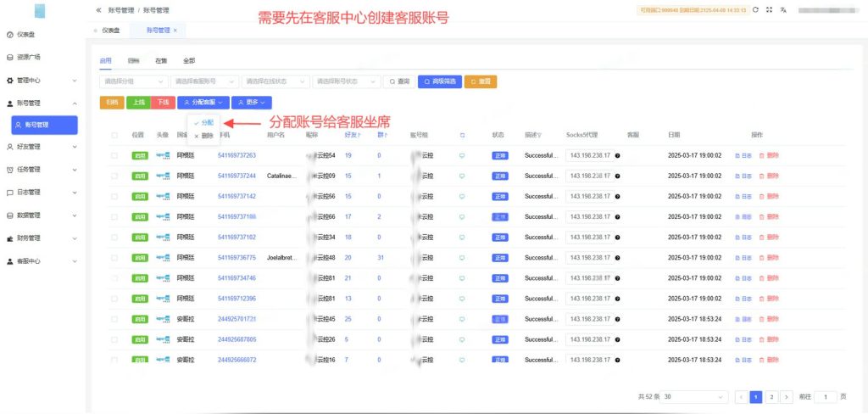Viewport: 868px width, 414px height.
Task: Open the 请选择分组 dropdown
Action: (133, 81)
